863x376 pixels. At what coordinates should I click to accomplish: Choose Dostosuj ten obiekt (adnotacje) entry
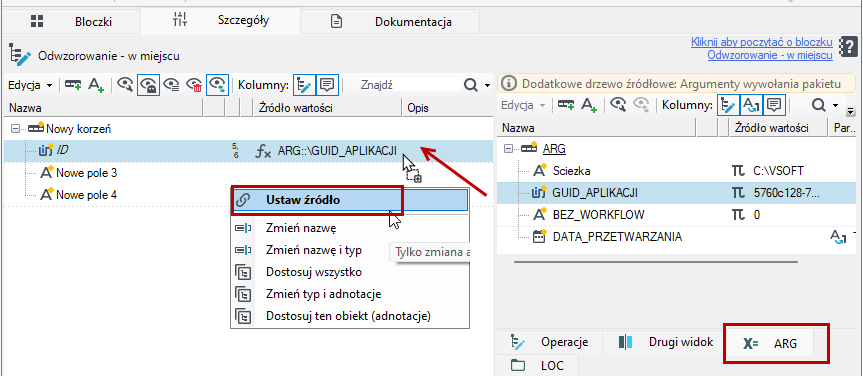point(349,315)
